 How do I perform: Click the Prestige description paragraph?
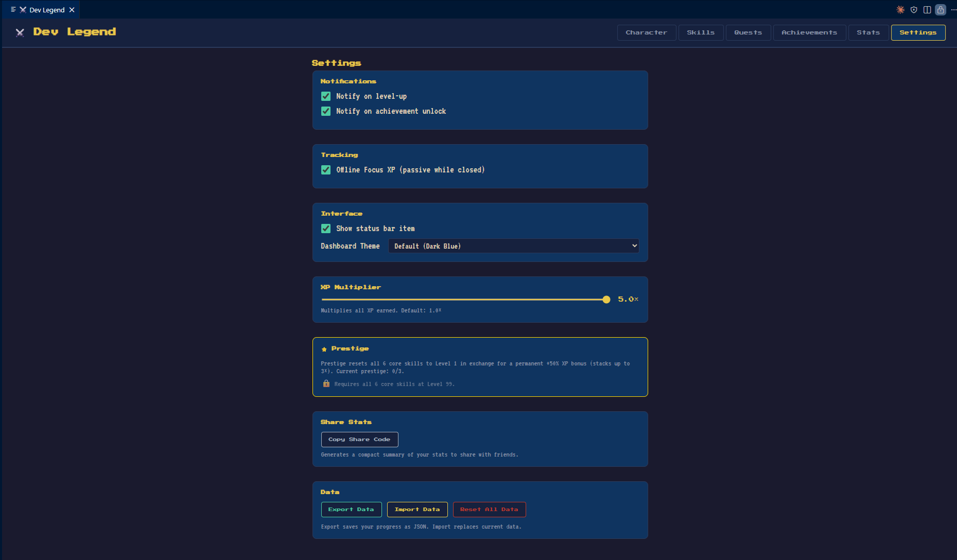click(475, 367)
